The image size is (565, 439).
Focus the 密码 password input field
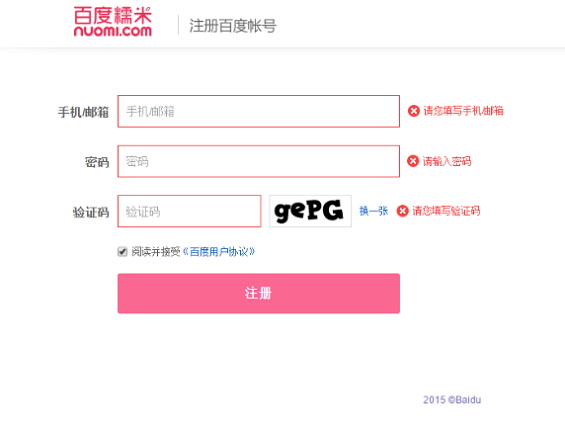tap(259, 161)
